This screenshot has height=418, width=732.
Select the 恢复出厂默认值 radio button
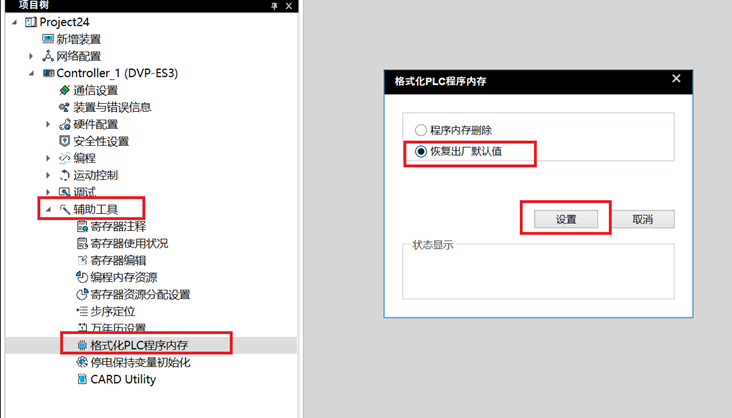coord(420,153)
